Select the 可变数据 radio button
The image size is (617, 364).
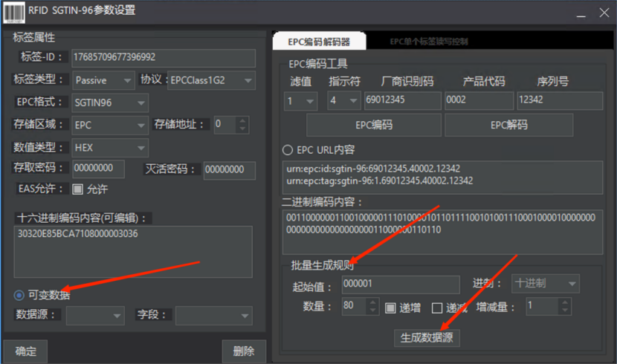pyautogui.click(x=19, y=295)
